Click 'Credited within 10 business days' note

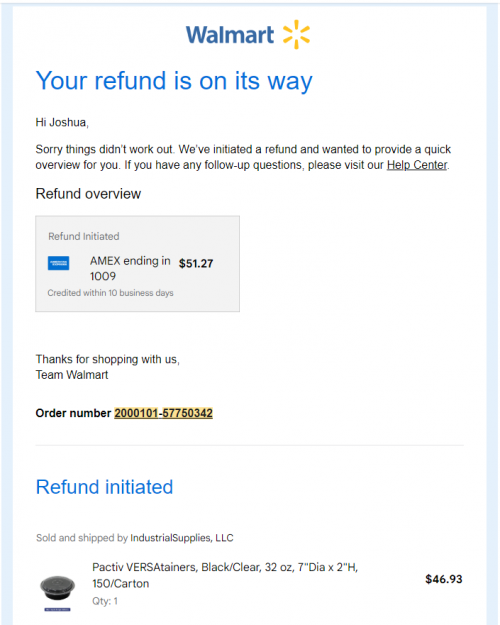coord(110,293)
